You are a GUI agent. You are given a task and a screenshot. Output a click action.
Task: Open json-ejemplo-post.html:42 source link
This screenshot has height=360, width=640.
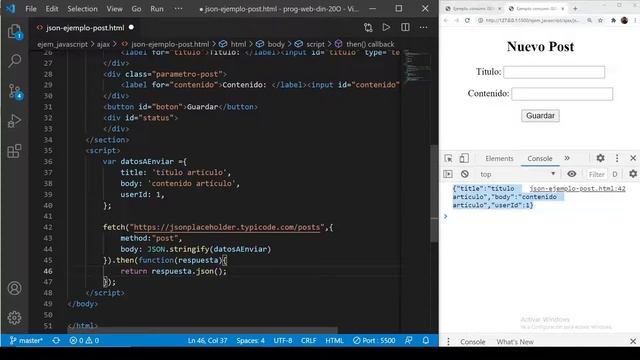[x=577, y=189]
